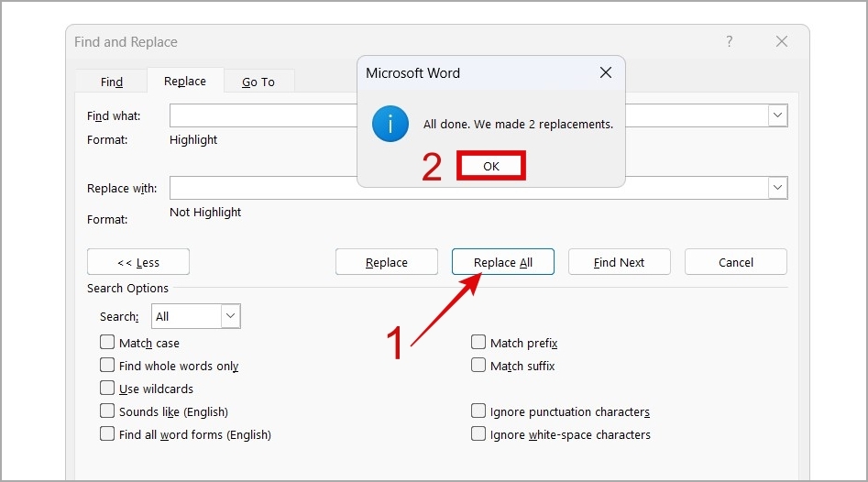
Task: Click the 'Not Highlight' format text
Action: point(204,213)
